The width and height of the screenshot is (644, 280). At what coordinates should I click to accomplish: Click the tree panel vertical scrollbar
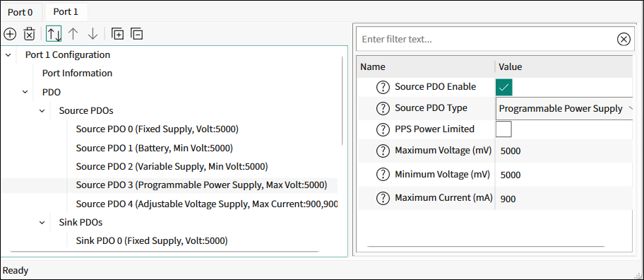point(342,100)
